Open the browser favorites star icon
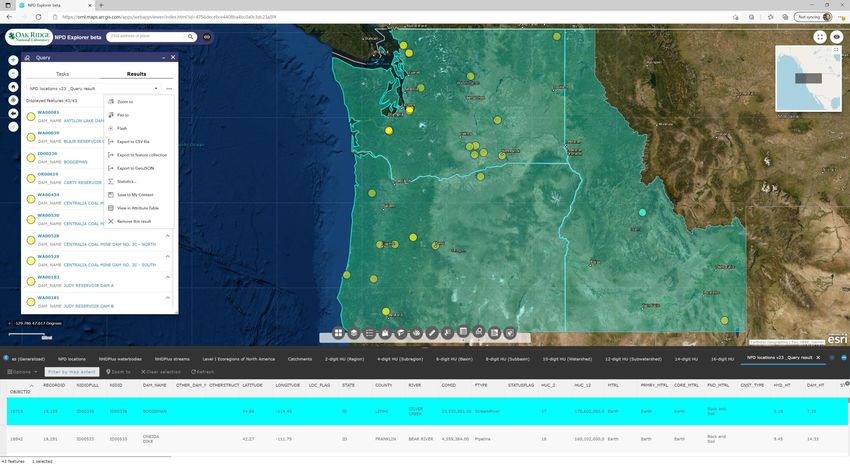Screen dimensions: 850x465 point(770,17)
